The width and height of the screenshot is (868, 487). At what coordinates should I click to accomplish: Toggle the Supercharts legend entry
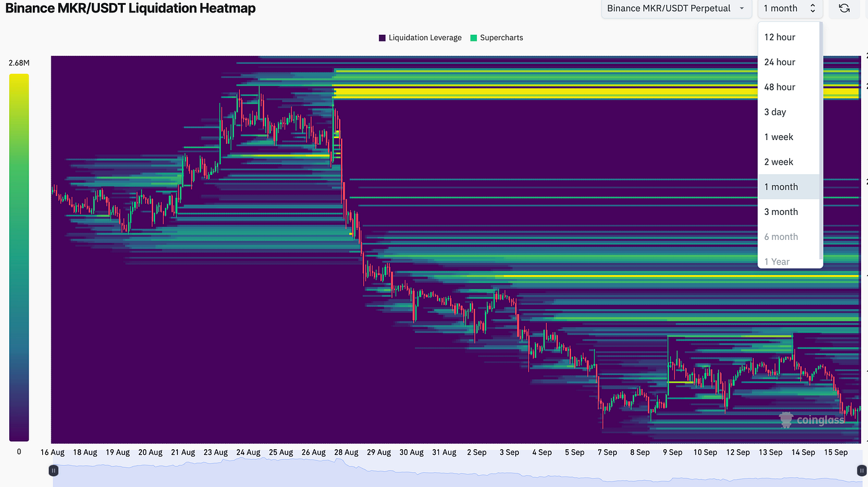coord(497,38)
